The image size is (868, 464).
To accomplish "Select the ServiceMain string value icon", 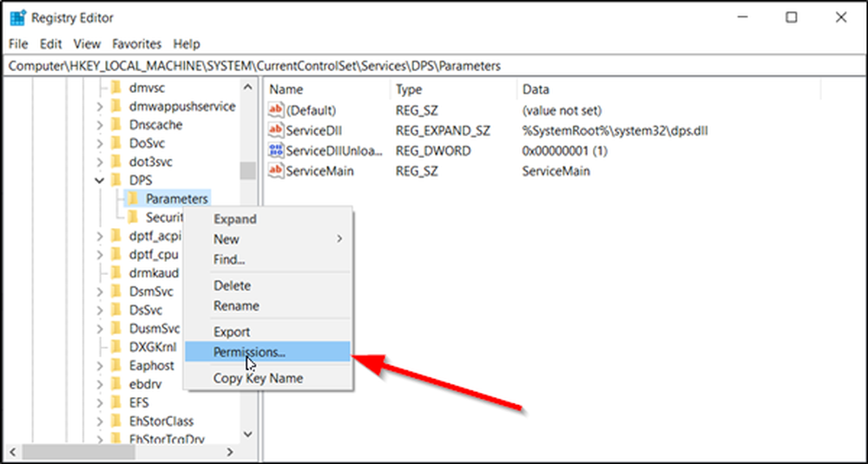I will click(276, 171).
